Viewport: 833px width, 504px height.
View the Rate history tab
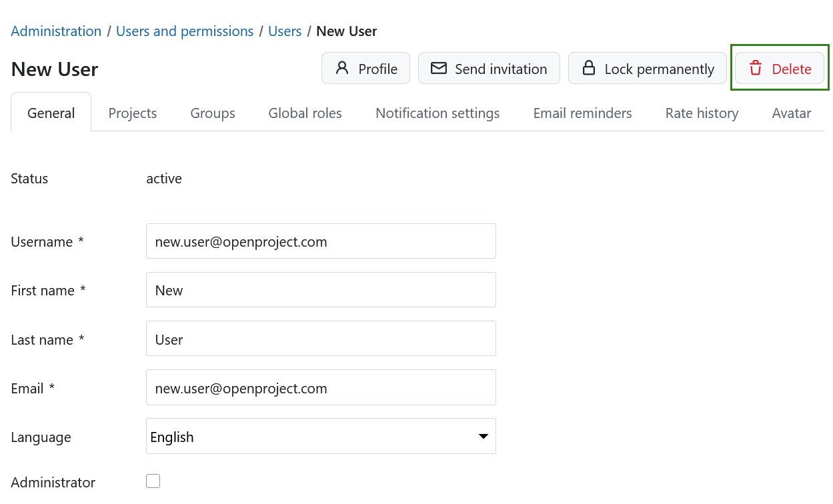702,113
